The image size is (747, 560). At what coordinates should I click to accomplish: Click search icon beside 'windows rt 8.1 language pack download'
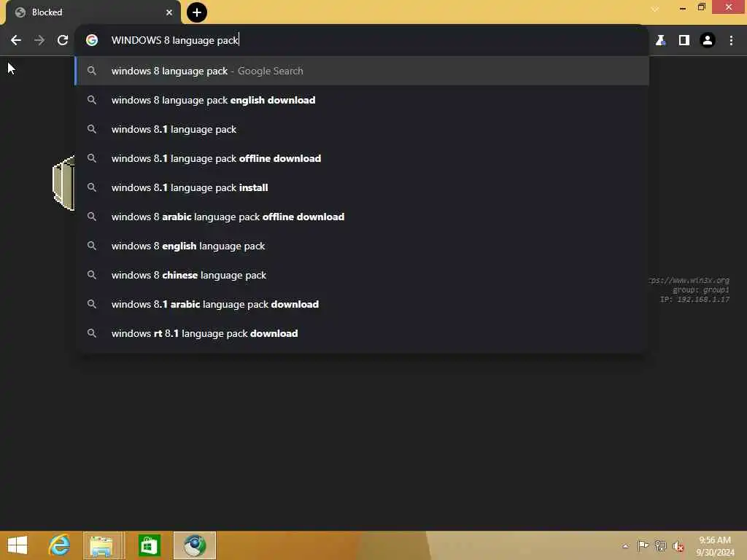(x=92, y=333)
